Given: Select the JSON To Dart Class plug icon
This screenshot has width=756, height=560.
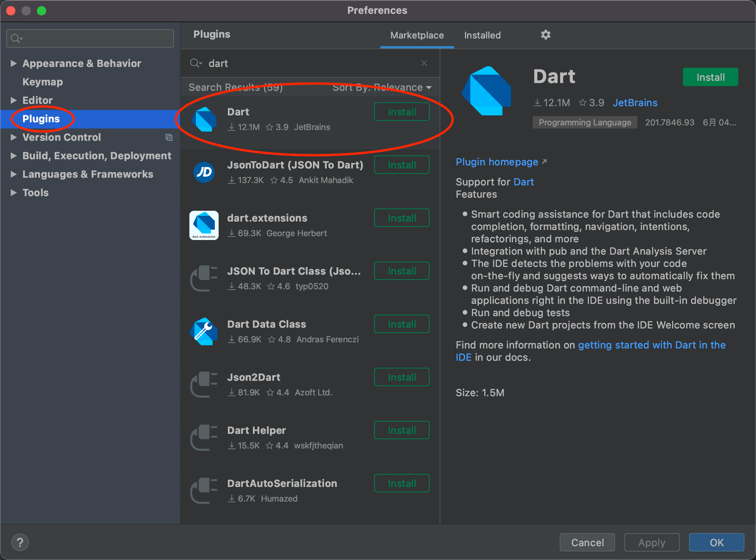Looking at the screenshot, I should pos(204,278).
